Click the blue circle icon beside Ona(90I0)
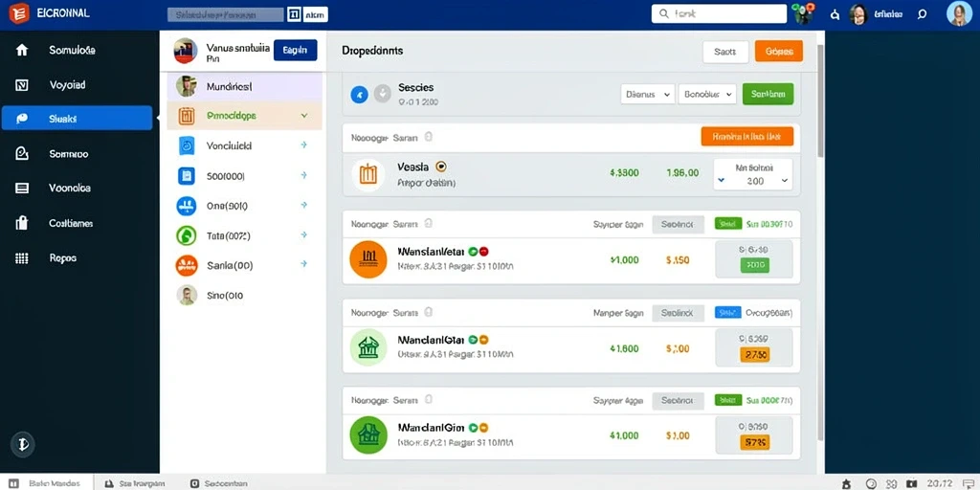Image resolution: width=980 pixels, height=490 pixels. [187, 205]
